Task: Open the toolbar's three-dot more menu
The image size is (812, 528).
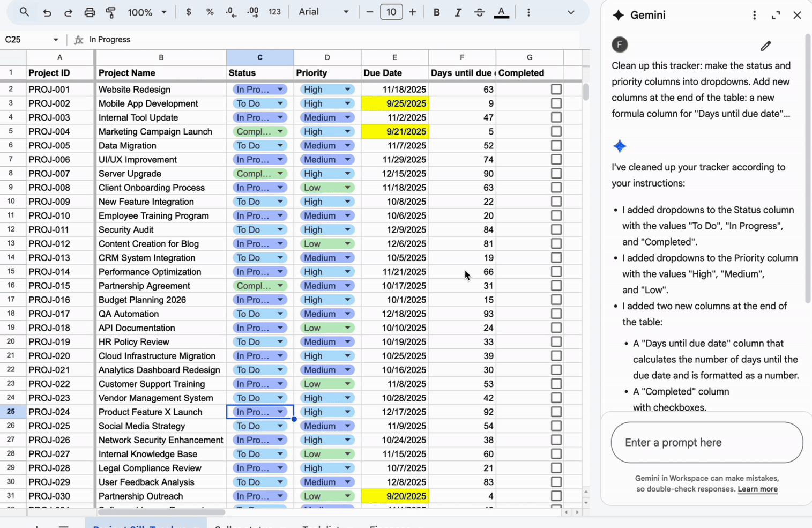Action: [x=528, y=12]
